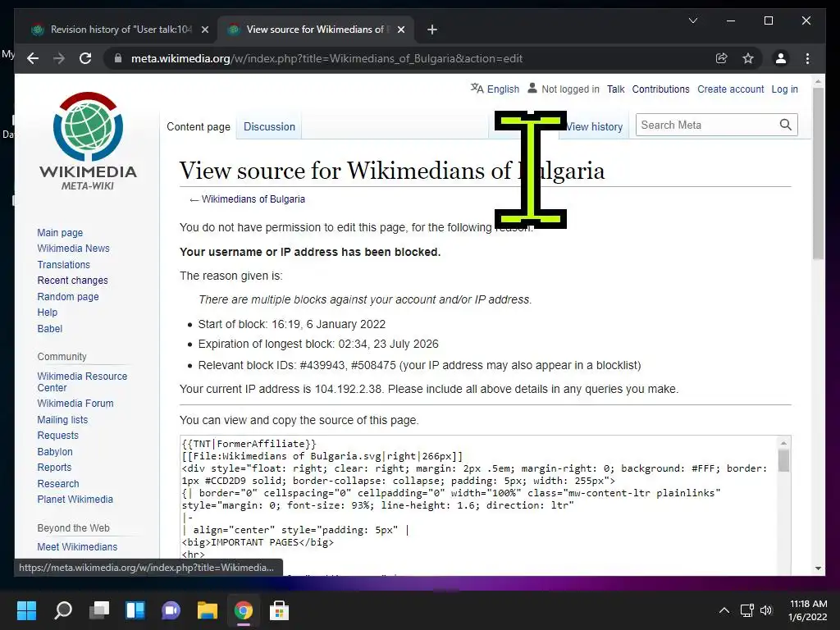This screenshot has height=630, width=840.
Task: Open Main page sidebar link
Action: [x=60, y=232]
